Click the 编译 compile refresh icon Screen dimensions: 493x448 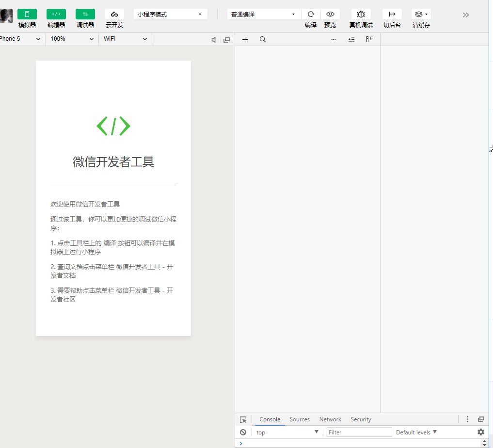click(x=311, y=14)
